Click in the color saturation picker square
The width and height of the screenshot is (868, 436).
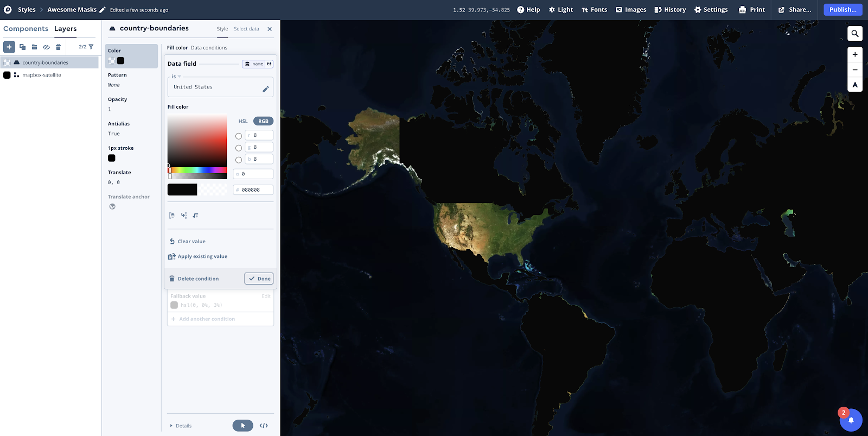click(197, 140)
